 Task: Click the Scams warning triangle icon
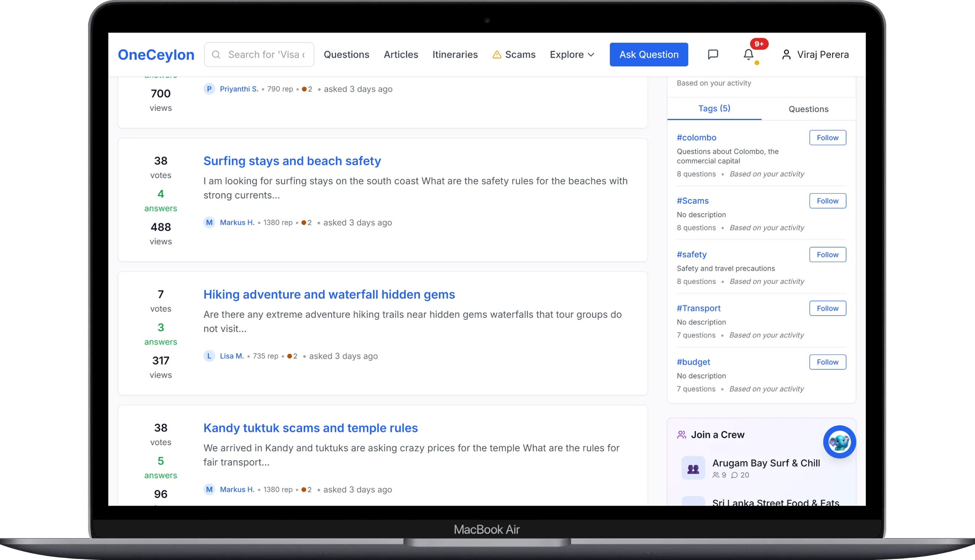point(496,55)
